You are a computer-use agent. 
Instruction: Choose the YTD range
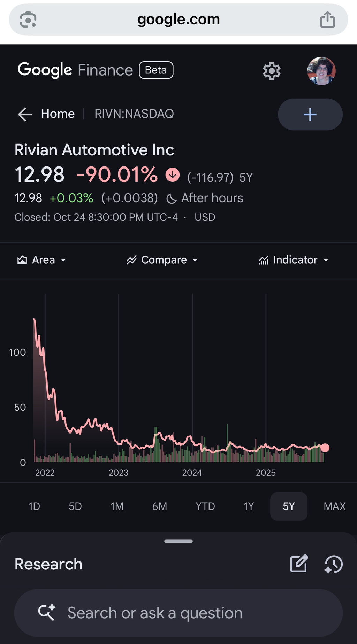(205, 506)
